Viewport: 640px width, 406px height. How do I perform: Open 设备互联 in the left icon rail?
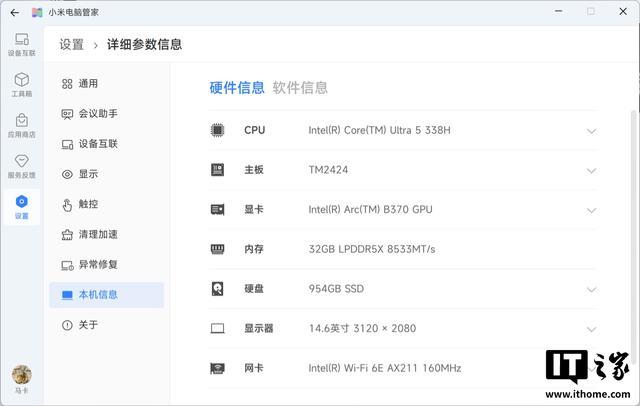[21, 44]
